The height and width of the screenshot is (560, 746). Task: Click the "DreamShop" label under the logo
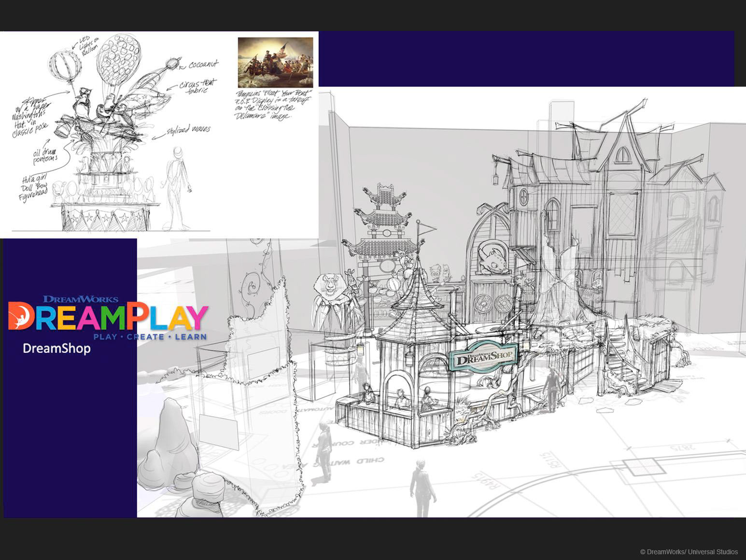56,349
